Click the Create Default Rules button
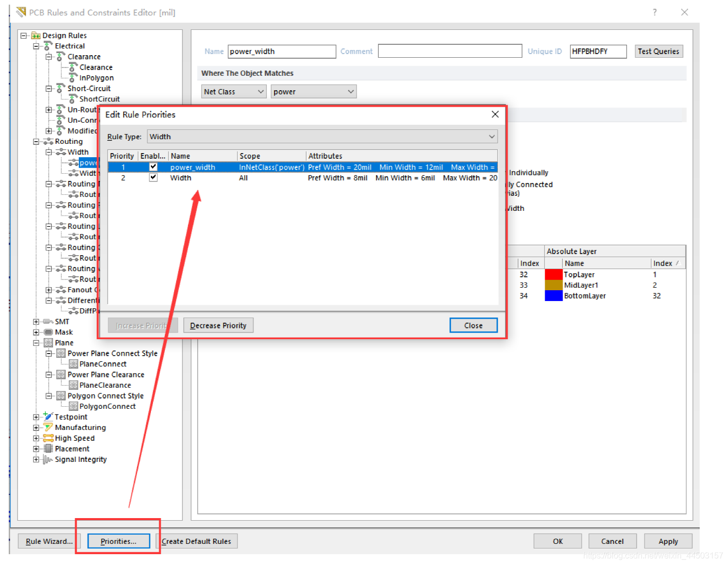Viewport: 728px width, 565px height. (196, 541)
